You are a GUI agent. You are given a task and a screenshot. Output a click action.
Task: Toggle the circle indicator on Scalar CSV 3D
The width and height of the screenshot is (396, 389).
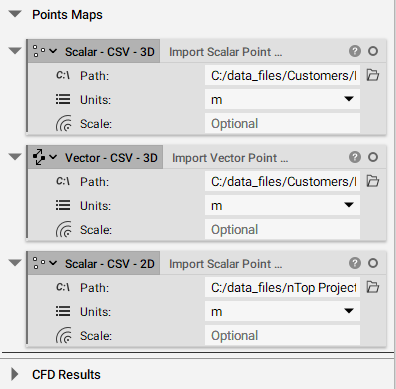click(x=373, y=51)
